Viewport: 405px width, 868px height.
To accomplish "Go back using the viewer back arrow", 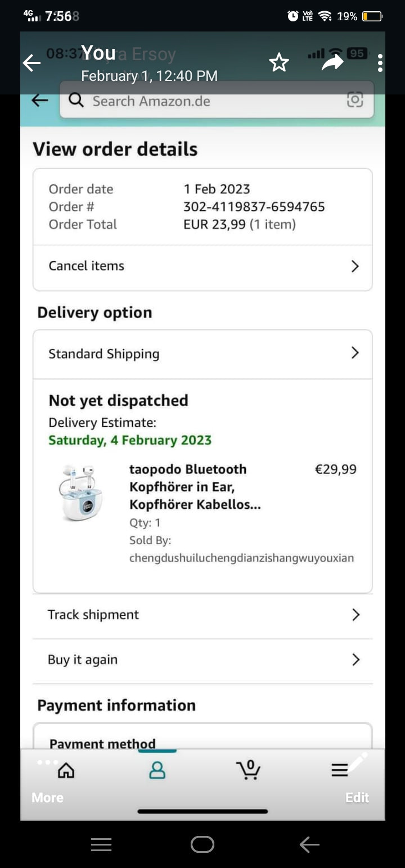I will pos(32,63).
